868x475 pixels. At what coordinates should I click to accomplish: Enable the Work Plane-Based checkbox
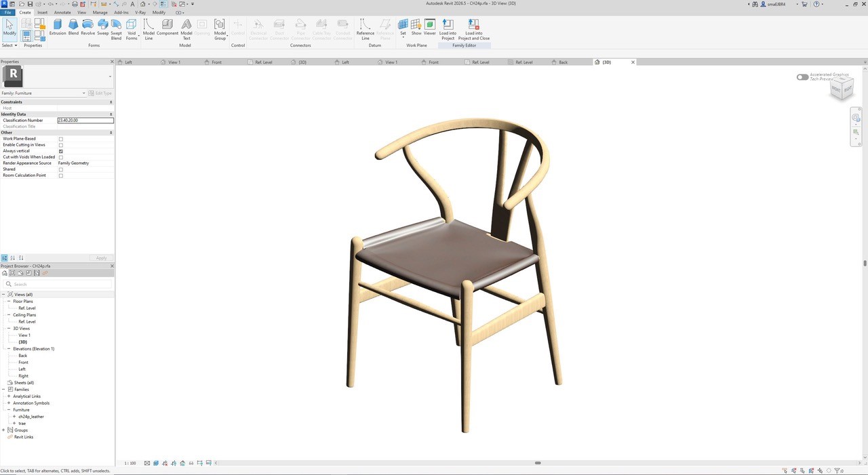coord(61,139)
